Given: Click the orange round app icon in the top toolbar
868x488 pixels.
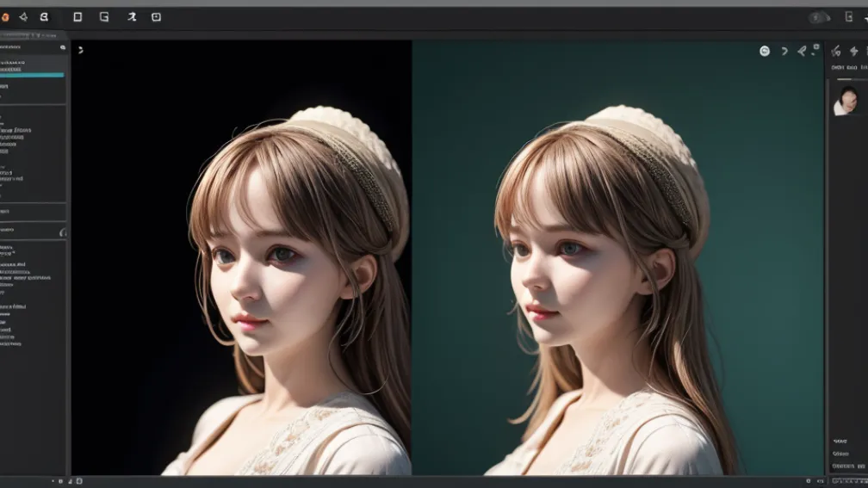Looking at the screenshot, I should (5, 17).
